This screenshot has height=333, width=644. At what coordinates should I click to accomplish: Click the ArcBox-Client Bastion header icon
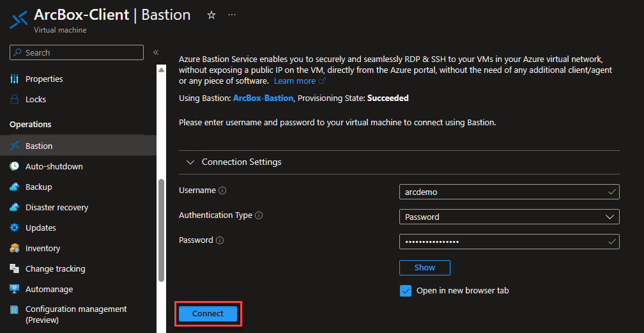(19, 19)
